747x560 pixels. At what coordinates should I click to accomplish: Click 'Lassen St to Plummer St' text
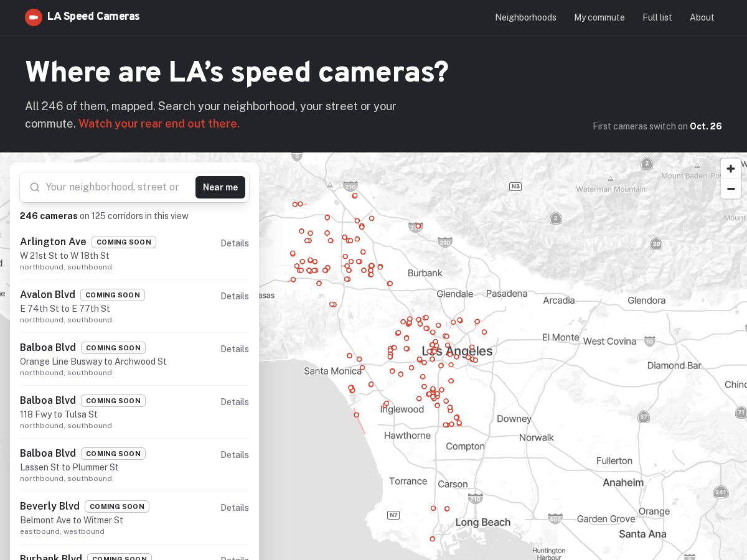69,467
